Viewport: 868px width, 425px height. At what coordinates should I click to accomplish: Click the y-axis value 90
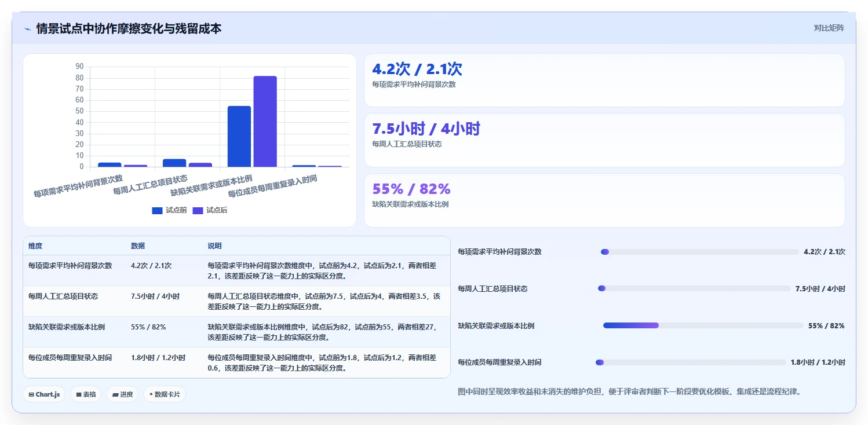click(x=79, y=67)
